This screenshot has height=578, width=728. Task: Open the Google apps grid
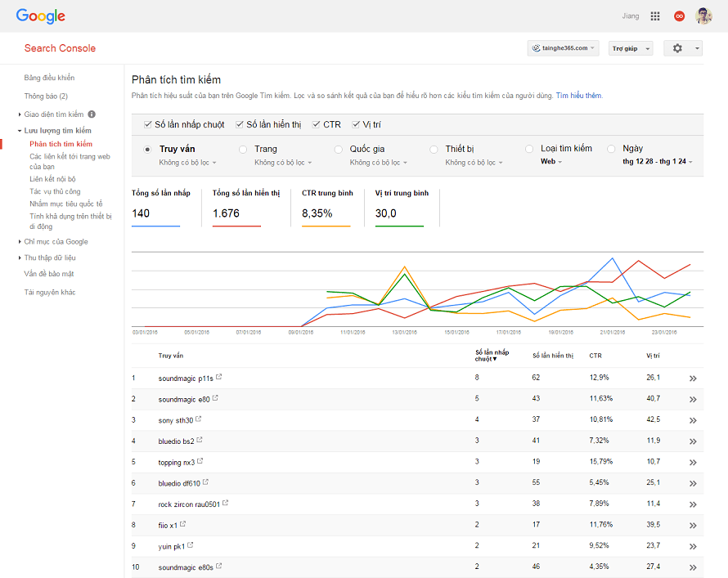[655, 16]
